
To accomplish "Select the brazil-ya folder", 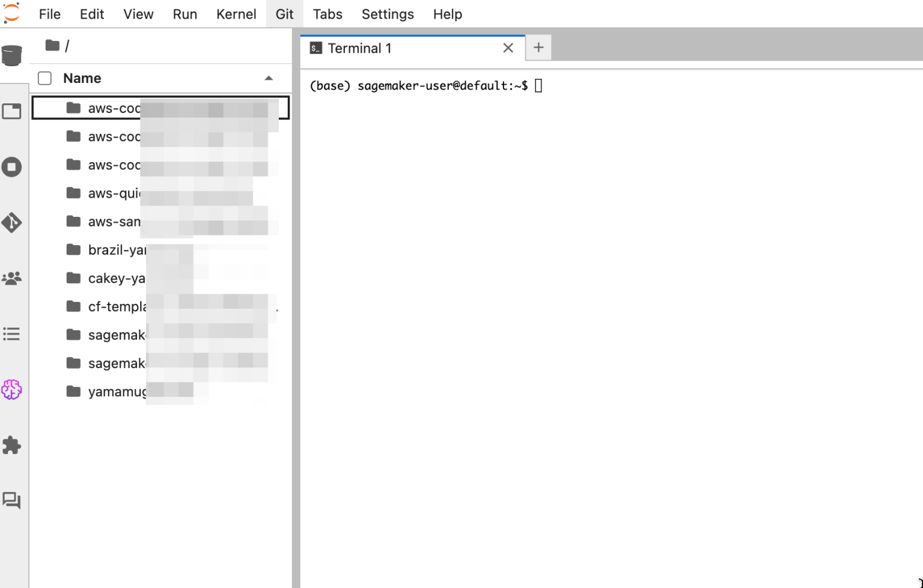I will [116, 250].
